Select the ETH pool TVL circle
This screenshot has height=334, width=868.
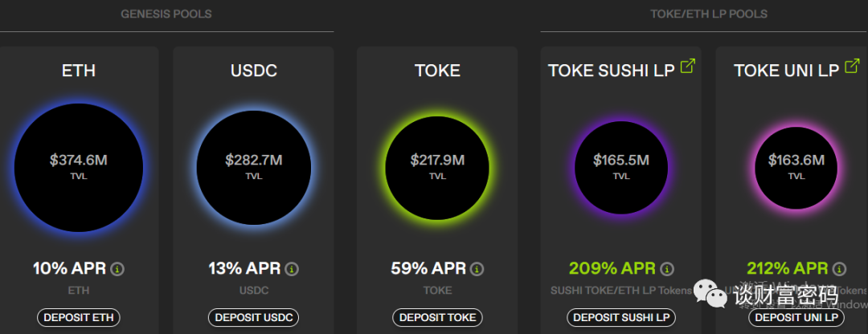point(78,167)
